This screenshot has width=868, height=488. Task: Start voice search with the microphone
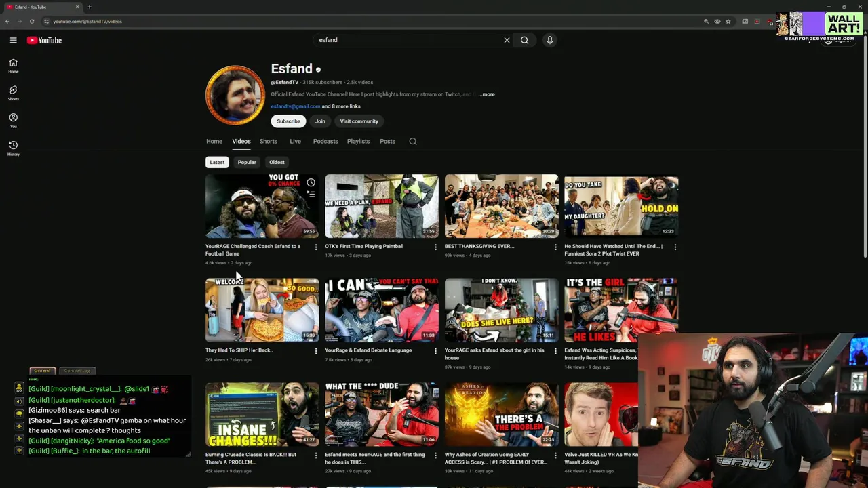tap(550, 40)
